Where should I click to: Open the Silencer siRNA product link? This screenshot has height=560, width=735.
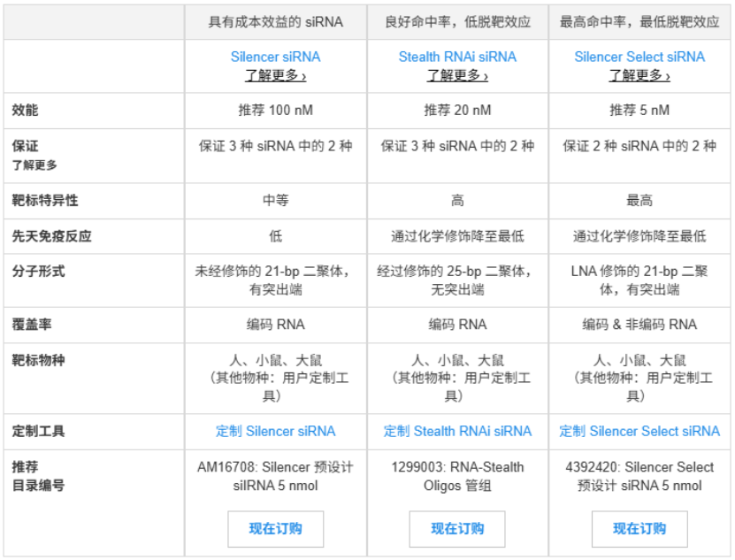(276, 57)
